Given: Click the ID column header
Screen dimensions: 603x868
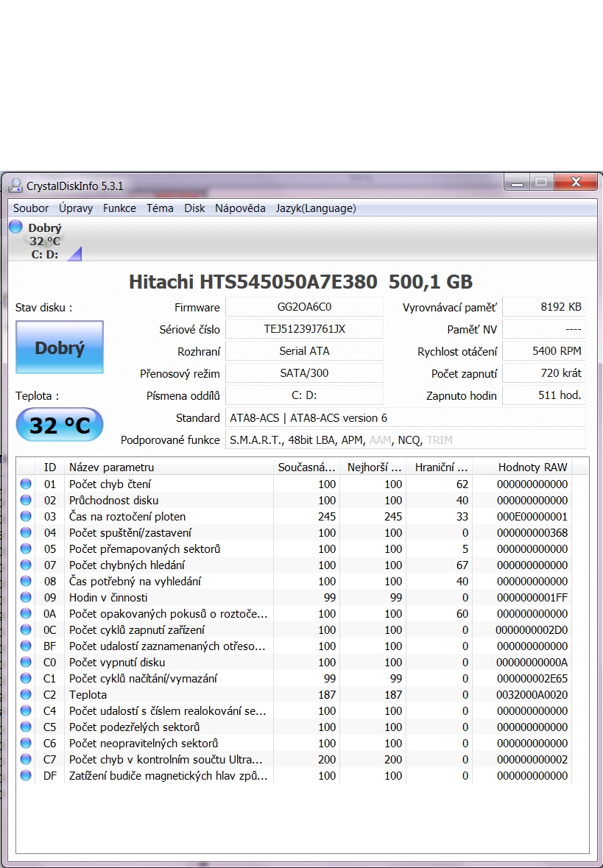Looking at the screenshot, I should coord(50,467).
